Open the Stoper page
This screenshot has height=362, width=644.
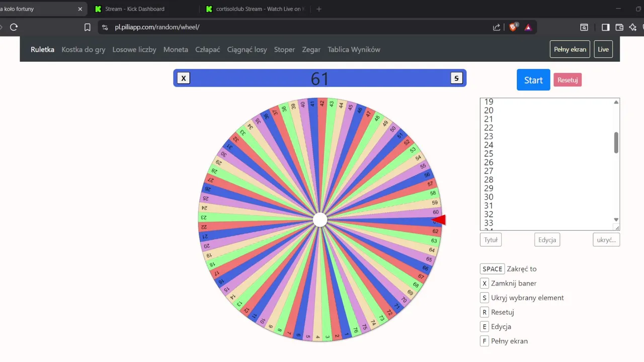pos(284,49)
